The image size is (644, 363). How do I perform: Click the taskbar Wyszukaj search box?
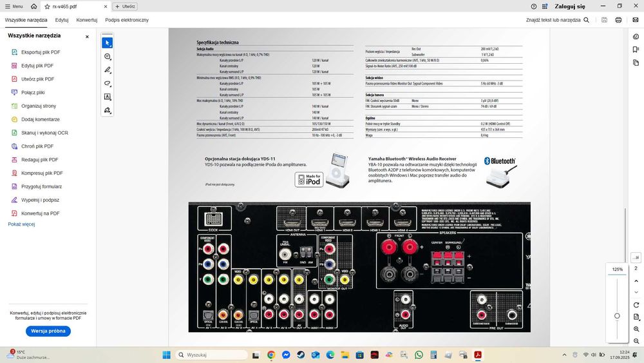[x=212, y=355]
